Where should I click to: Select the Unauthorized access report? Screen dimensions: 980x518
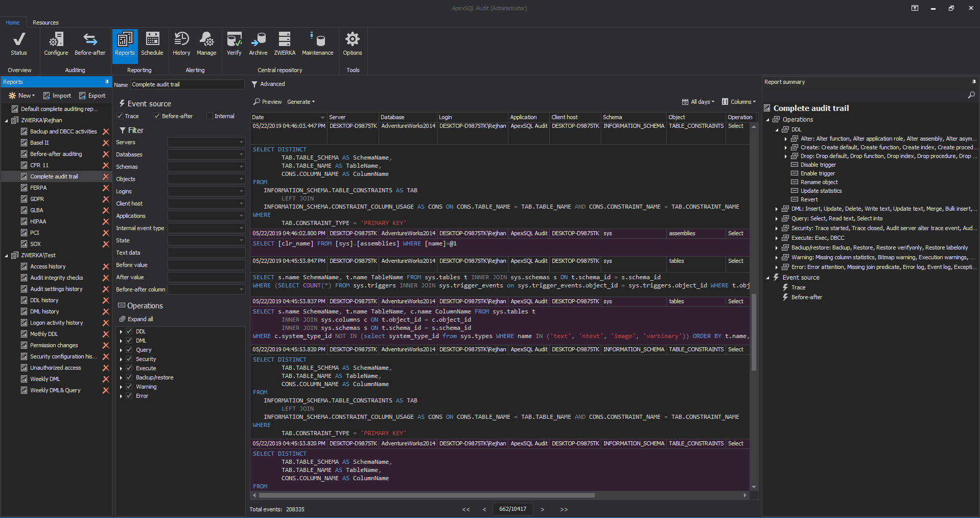[x=55, y=368]
